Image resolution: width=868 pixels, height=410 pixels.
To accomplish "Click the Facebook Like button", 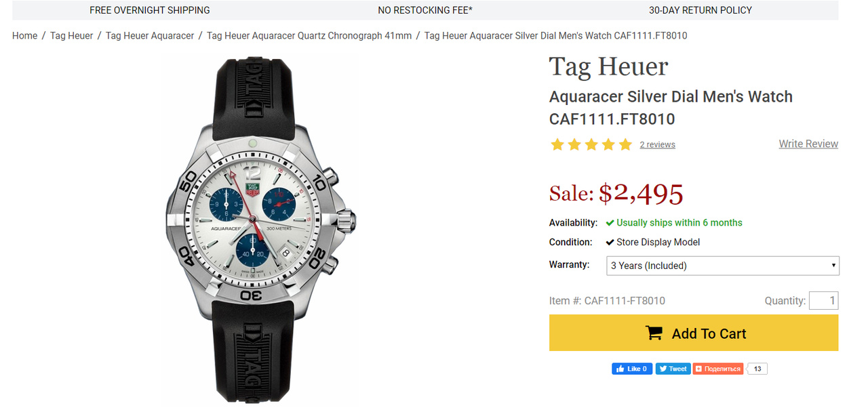I will [x=632, y=369].
